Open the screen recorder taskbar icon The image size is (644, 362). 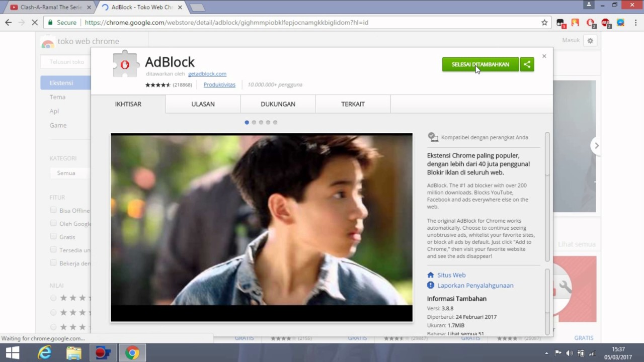pos(103,353)
